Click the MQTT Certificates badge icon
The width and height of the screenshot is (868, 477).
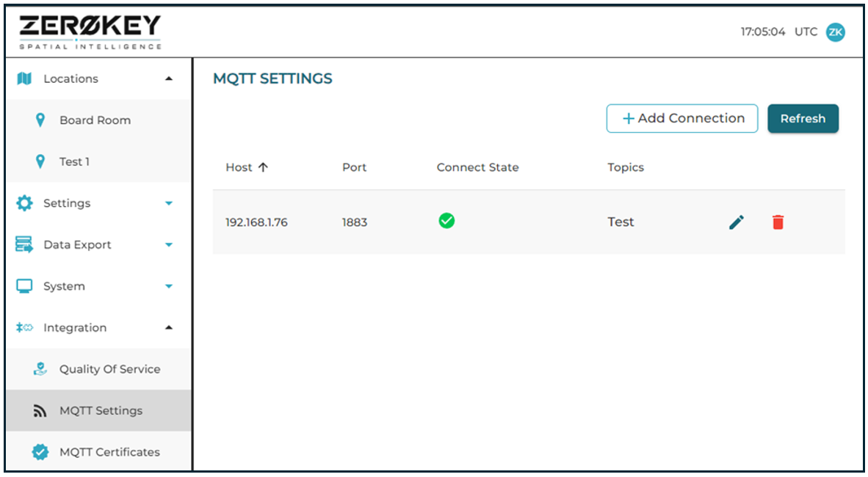point(40,451)
